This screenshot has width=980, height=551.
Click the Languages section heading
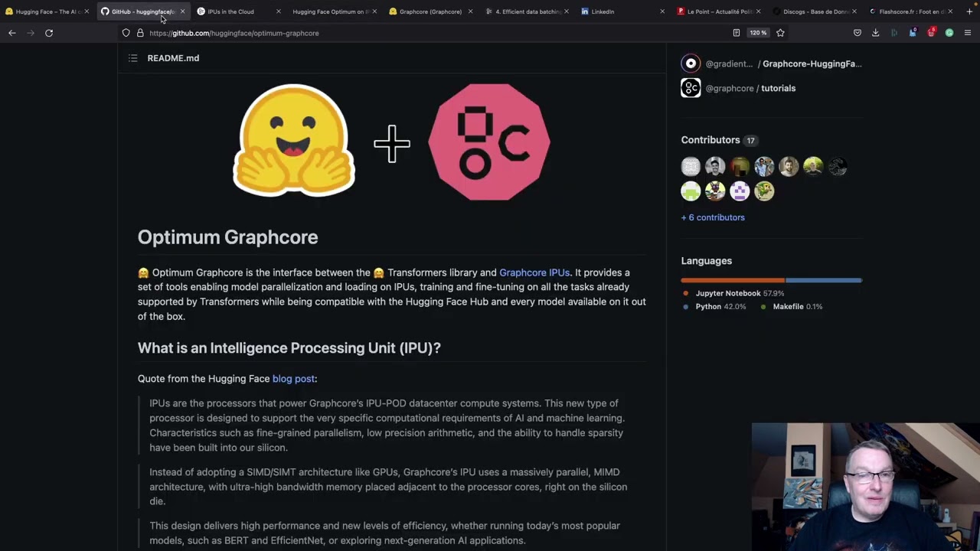[x=707, y=261]
